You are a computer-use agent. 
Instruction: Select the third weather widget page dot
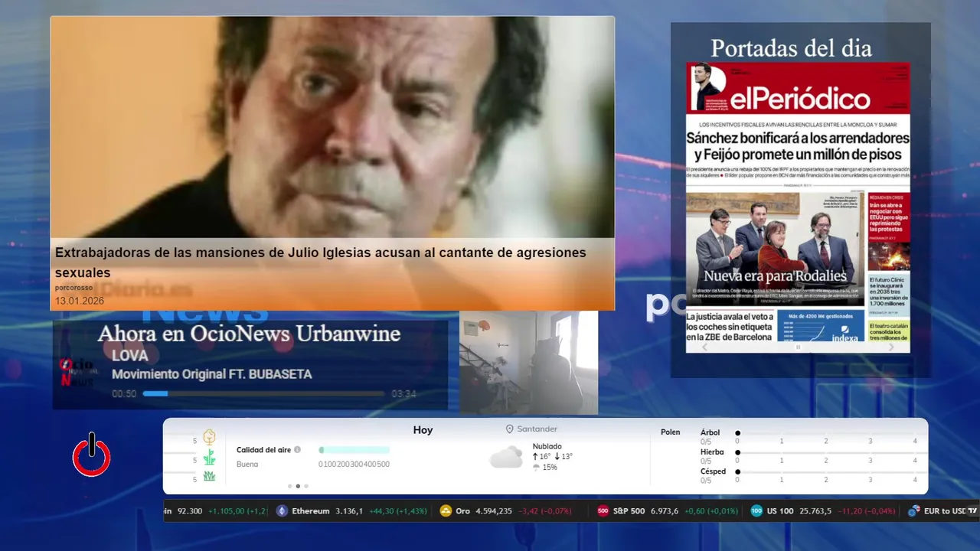click(x=306, y=486)
